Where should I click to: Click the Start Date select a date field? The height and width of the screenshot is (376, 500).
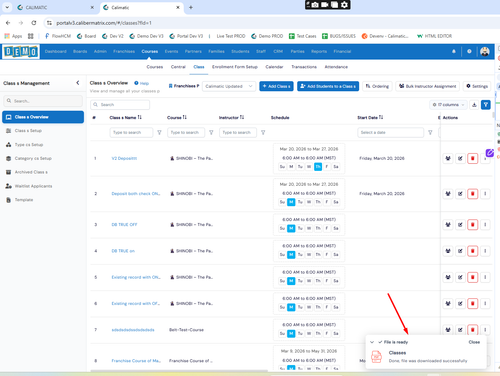390,133
